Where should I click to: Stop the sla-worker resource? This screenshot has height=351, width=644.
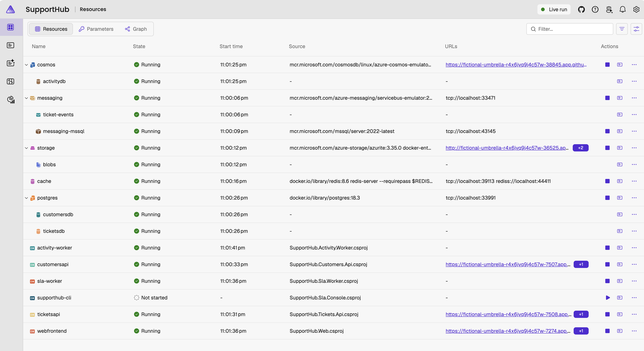click(x=607, y=281)
